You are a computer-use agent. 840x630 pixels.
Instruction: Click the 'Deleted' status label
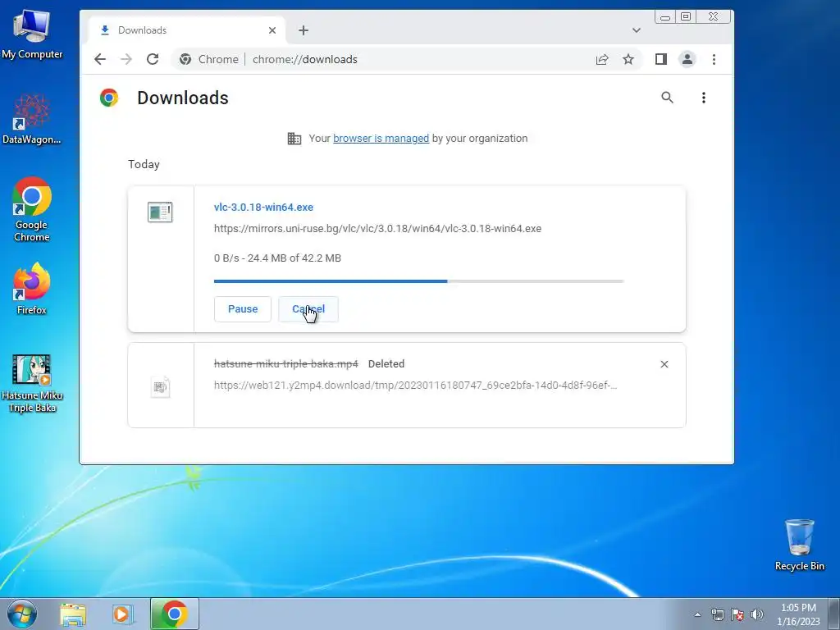[x=386, y=364]
